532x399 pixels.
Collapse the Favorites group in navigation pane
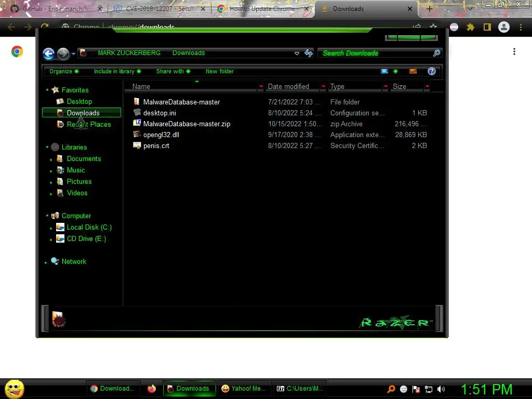click(x=47, y=90)
